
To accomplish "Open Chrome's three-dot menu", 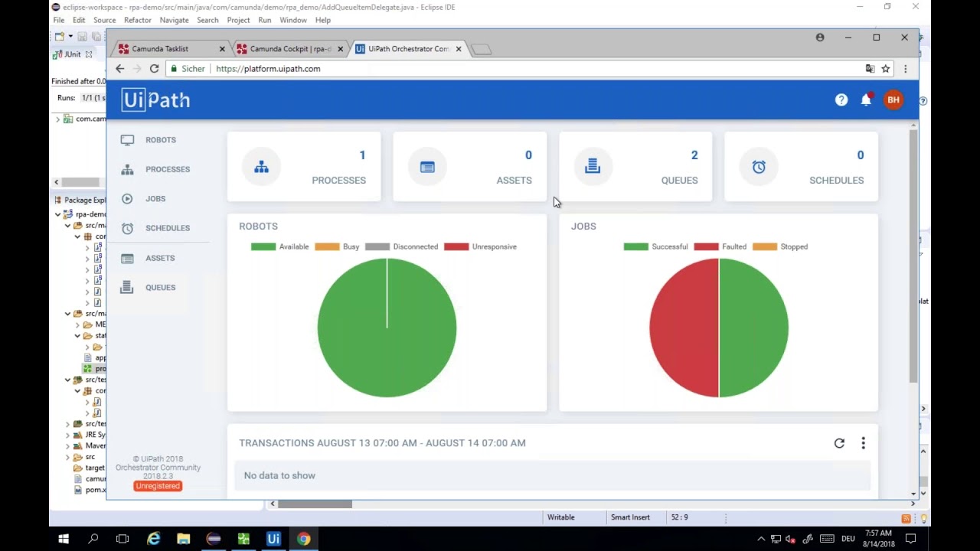I will coord(905,69).
